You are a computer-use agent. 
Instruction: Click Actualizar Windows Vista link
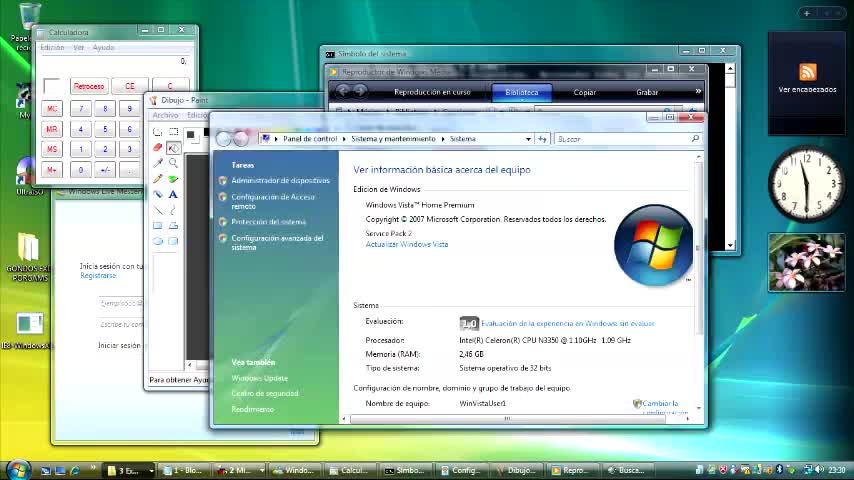tap(407, 244)
